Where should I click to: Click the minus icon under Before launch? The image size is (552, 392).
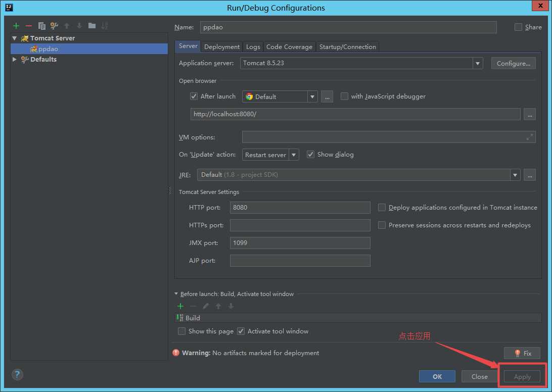tap(193, 306)
